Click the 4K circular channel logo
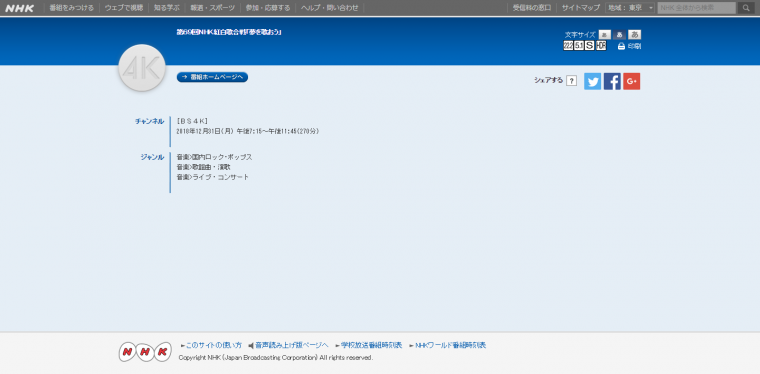The height and width of the screenshot is (374, 760). (x=142, y=68)
